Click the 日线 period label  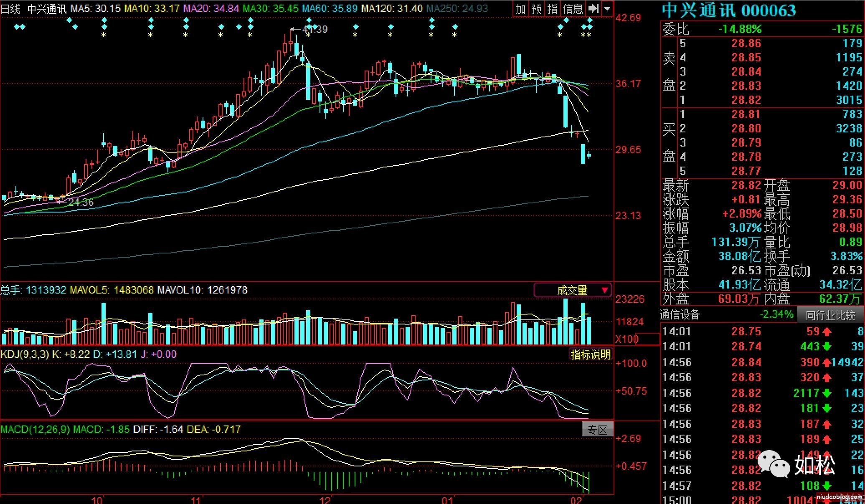(x=10, y=8)
